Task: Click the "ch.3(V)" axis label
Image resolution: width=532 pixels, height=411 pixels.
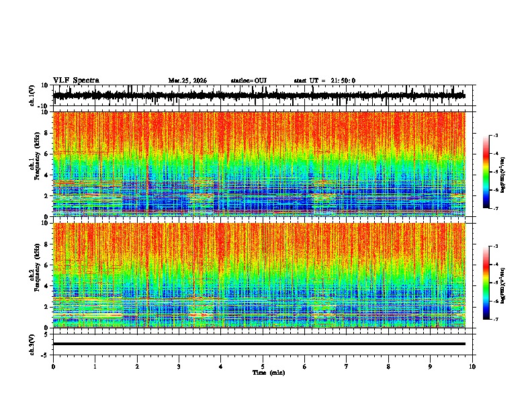Action: (32, 345)
